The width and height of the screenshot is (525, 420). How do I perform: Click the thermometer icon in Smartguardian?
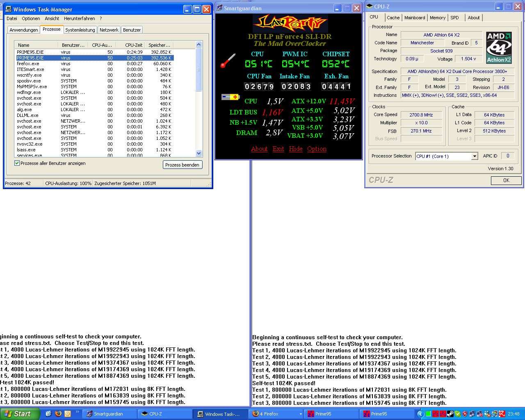click(x=228, y=61)
